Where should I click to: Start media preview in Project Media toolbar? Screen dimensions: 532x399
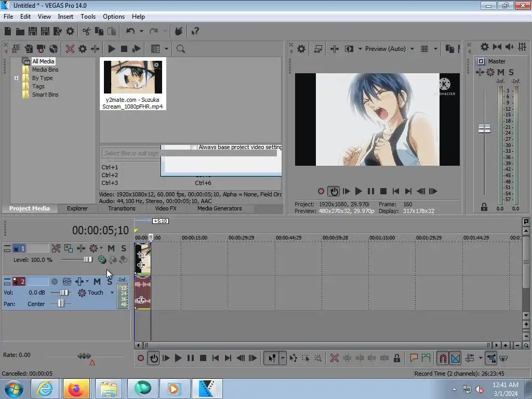tap(111, 49)
